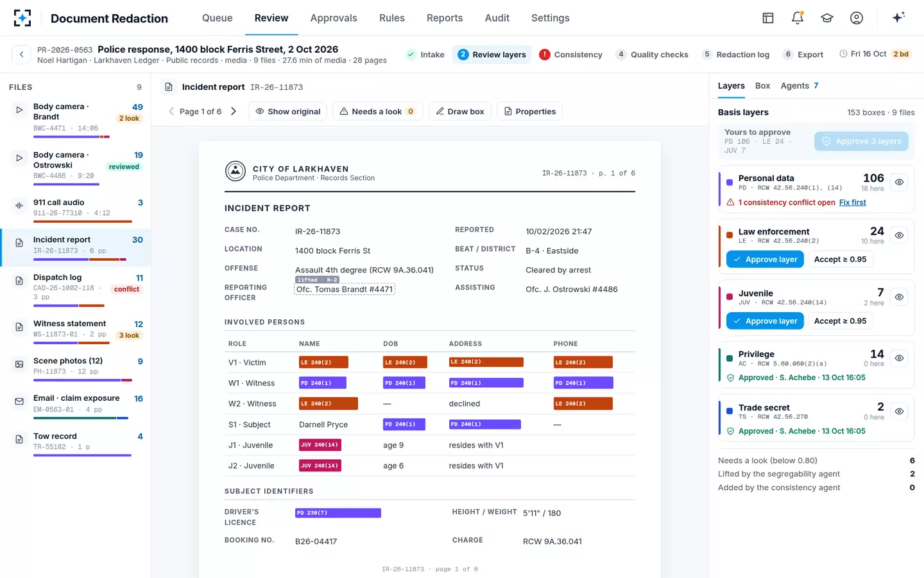The width and height of the screenshot is (924, 578).
Task: Approve the Law enforcement layer
Action: (765, 259)
